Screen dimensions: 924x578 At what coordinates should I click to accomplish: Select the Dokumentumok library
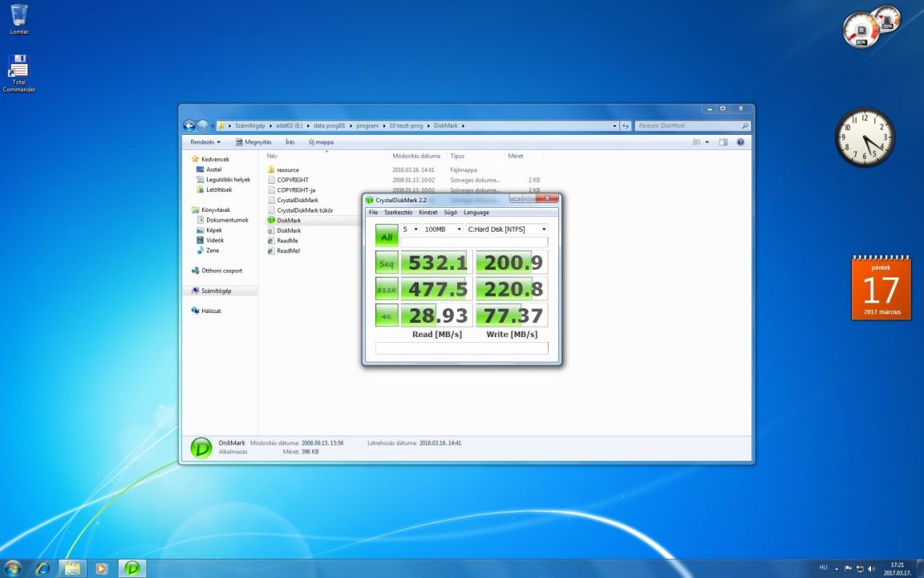pyautogui.click(x=227, y=220)
